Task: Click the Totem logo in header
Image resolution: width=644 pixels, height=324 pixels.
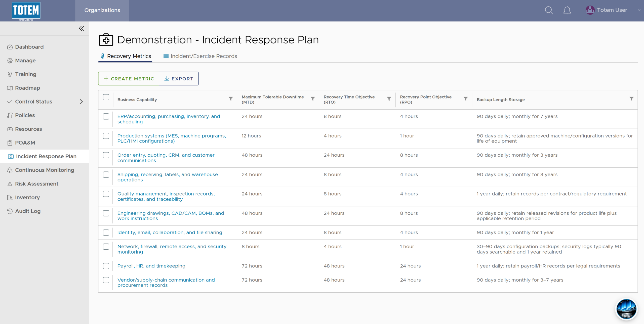Action: 26,11
